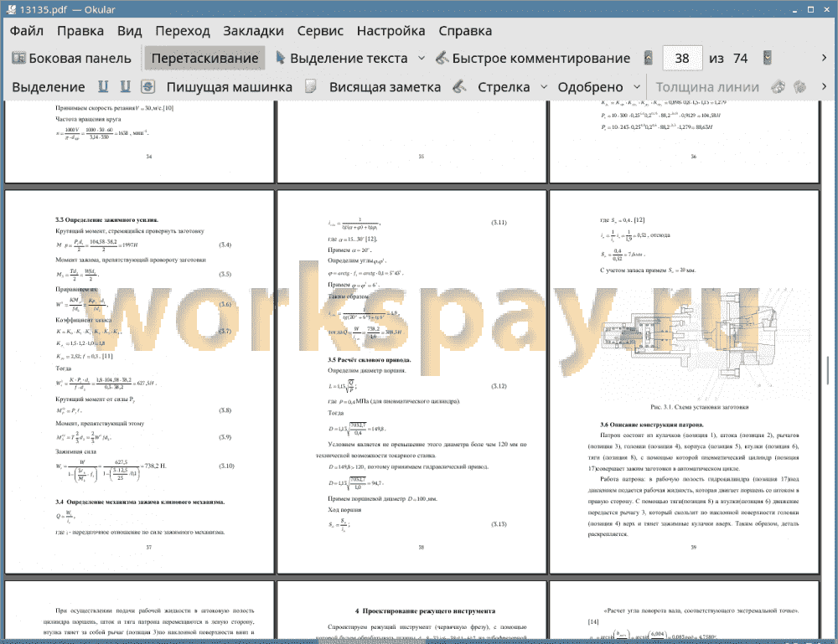This screenshot has height=644, width=838.
Task: Select the strikeout annotation tool
Action: click(148, 86)
